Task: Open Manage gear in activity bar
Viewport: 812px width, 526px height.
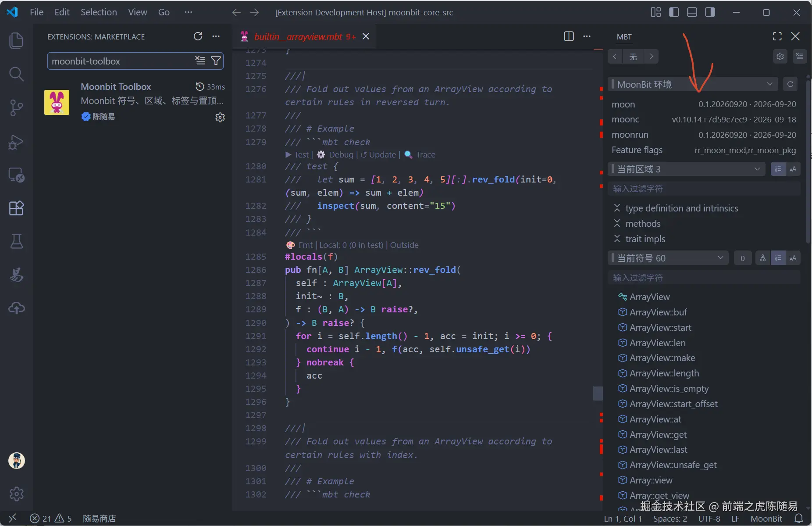Action: 16,494
